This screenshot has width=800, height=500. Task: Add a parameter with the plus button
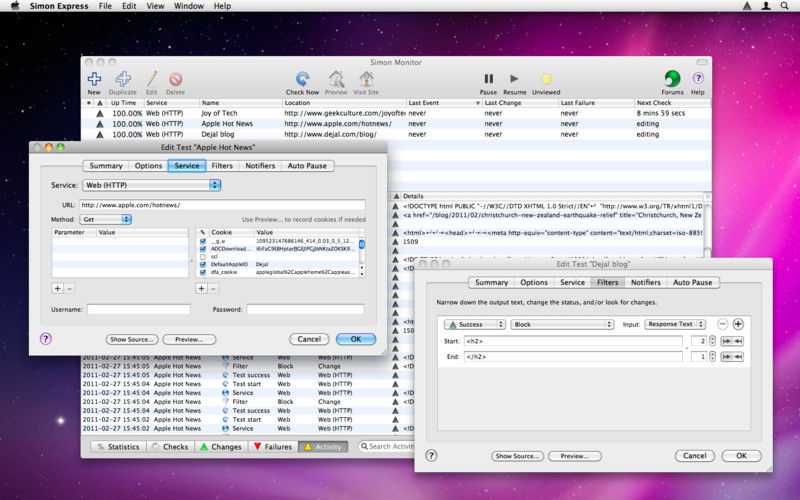click(58, 288)
